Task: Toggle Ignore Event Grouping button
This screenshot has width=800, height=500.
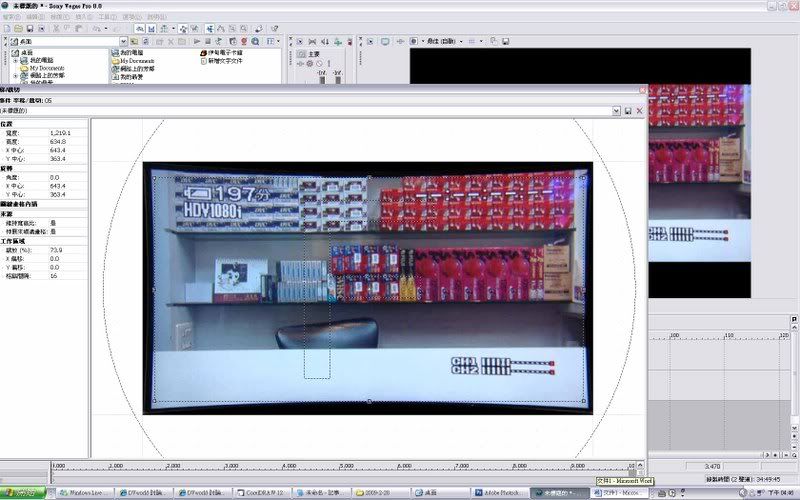Action: (x=194, y=29)
